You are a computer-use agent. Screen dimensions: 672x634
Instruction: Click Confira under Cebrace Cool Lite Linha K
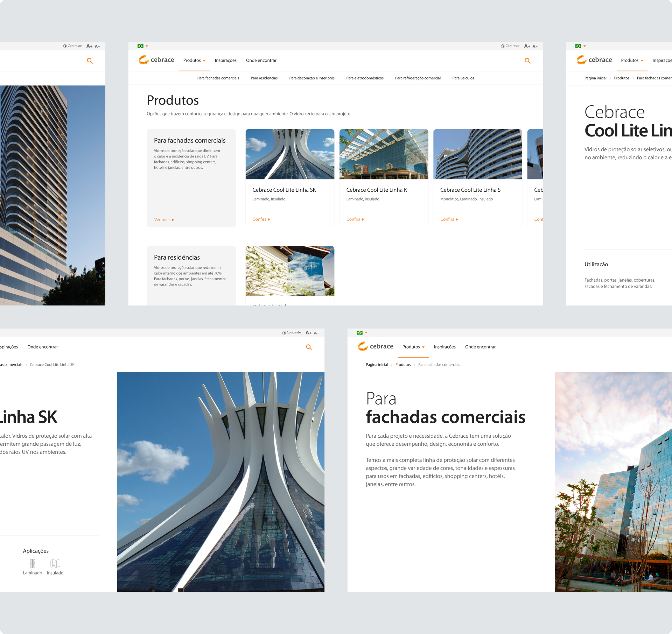pyautogui.click(x=355, y=219)
